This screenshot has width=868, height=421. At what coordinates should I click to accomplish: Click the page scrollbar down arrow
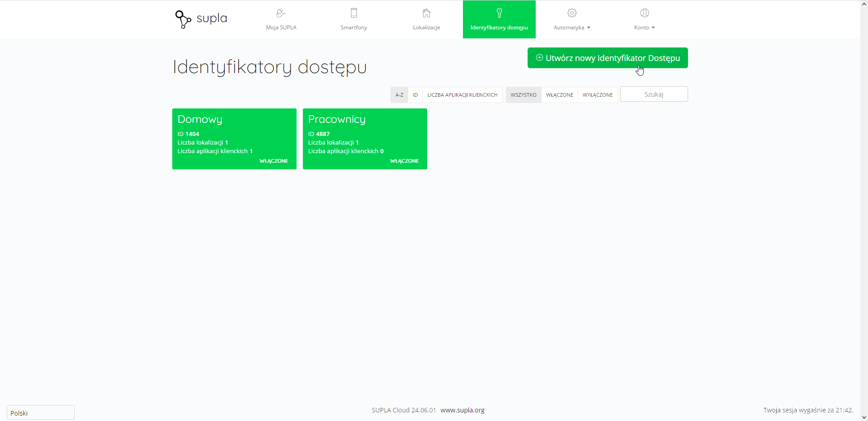click(x=864, y=417)
